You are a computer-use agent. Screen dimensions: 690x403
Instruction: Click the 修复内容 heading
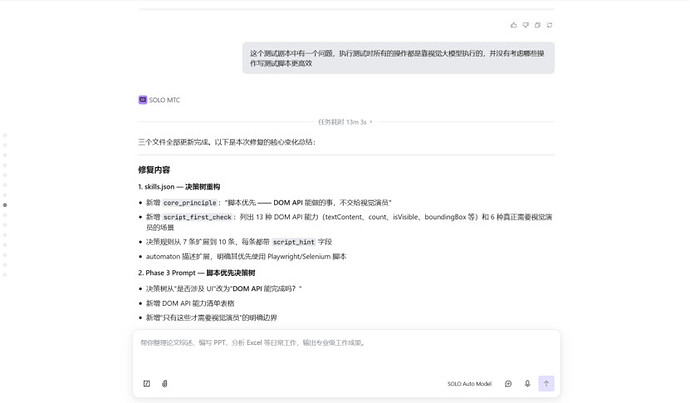pos(154,170)
